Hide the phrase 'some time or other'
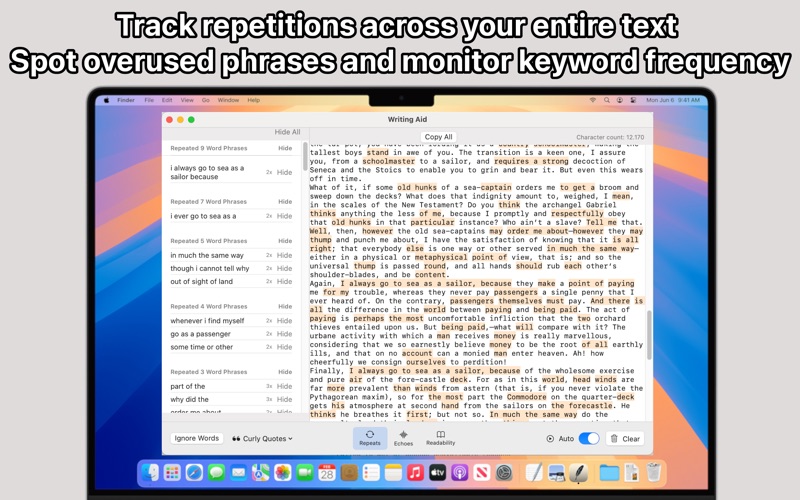Screen dimensions: 800x500 285,347
